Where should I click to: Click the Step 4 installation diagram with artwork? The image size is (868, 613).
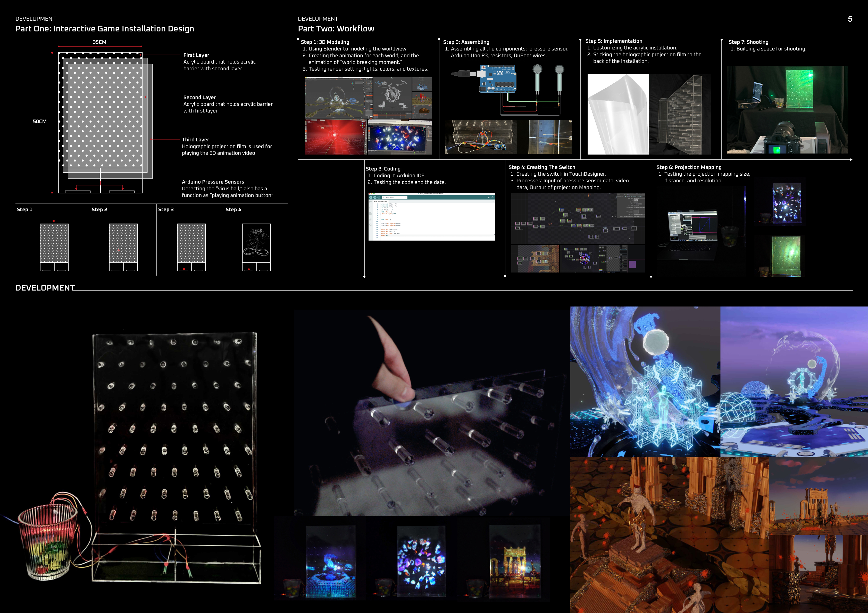pyautogui.click(x=256, y=243)
